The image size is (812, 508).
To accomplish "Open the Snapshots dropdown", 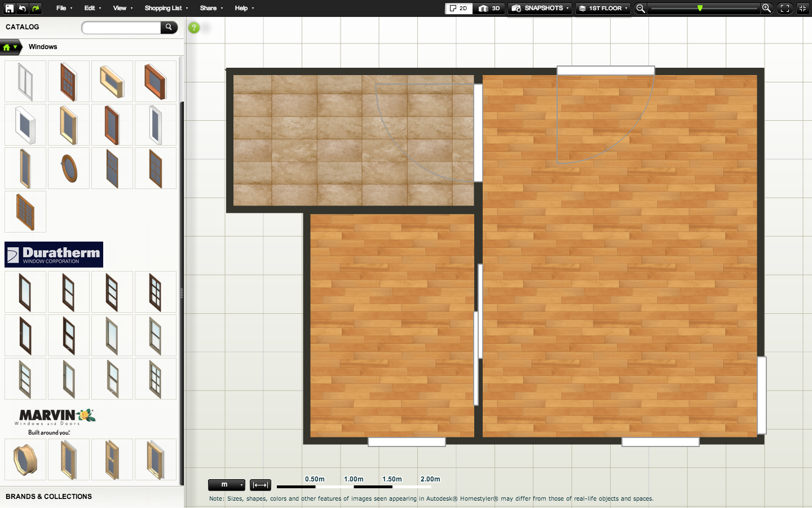I will point(540,8).
